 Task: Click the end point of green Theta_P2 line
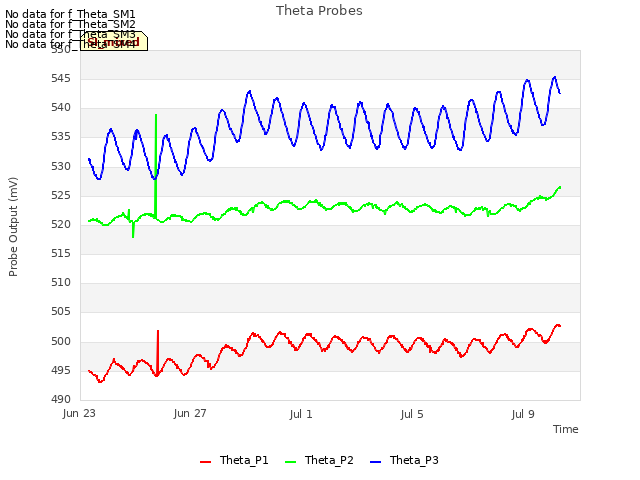(560, 187)
